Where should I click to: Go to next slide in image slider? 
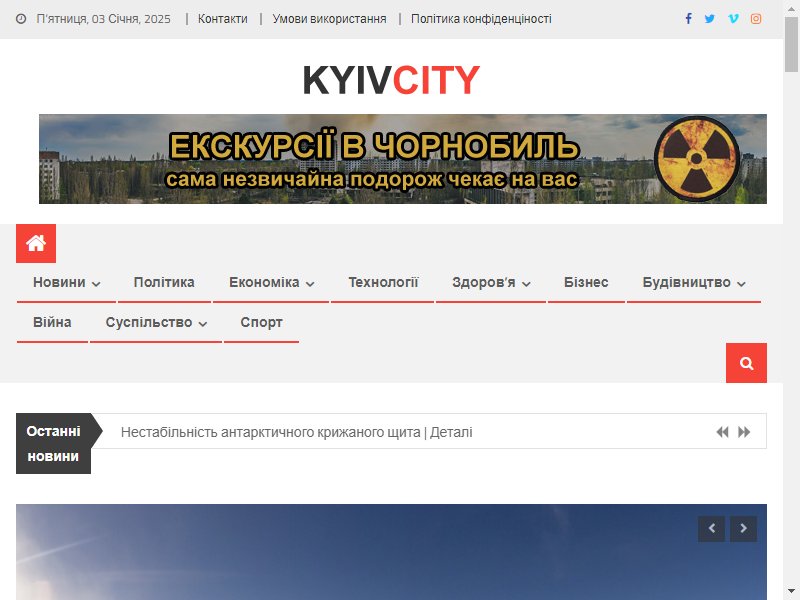(743, 529)
